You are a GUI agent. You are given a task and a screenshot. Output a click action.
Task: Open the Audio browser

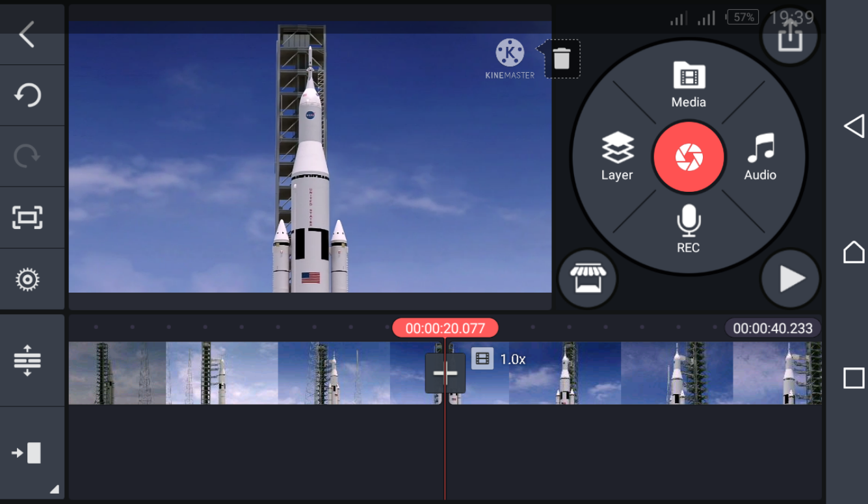(759, 154)
